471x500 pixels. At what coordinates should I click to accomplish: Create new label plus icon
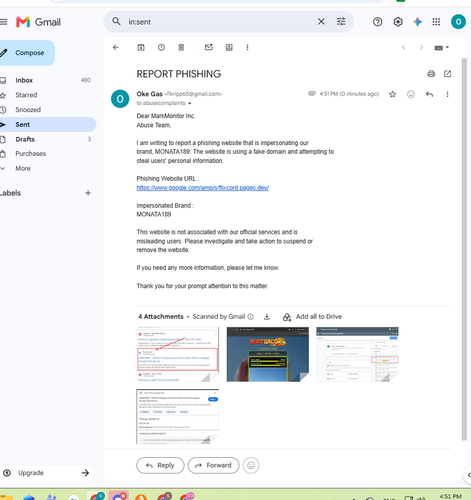[88, 193]
